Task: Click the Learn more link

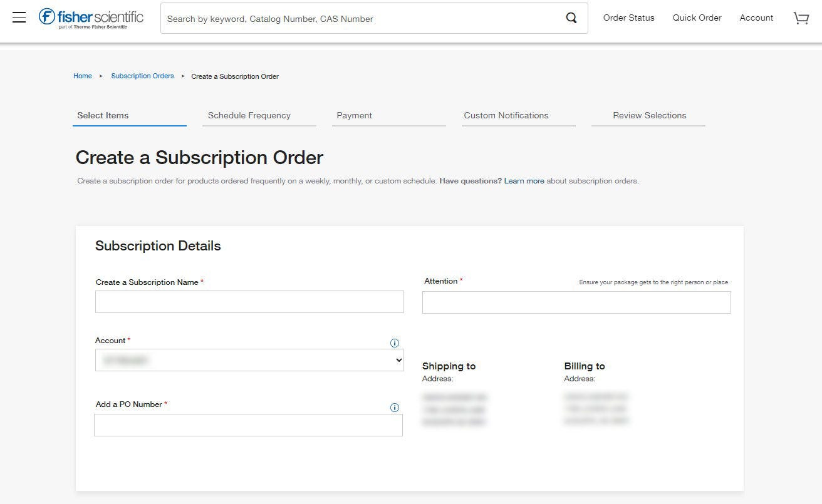Action: [x=524, y=181]
